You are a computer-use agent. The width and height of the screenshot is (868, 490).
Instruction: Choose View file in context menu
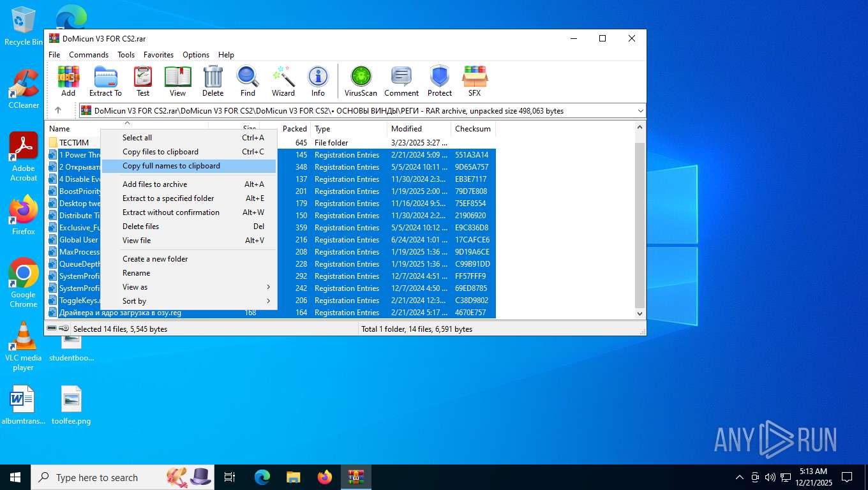(x=189, y=241)
